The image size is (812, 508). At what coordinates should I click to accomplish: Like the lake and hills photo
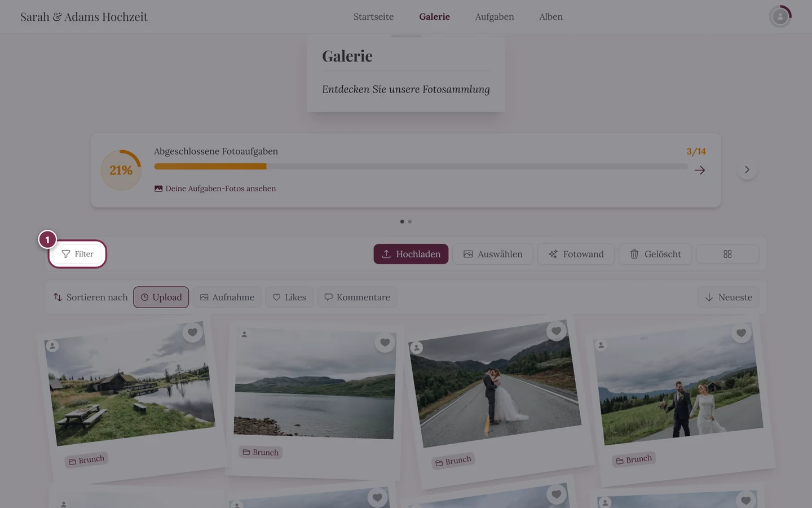pyautogui.click(x=385, y=342)
